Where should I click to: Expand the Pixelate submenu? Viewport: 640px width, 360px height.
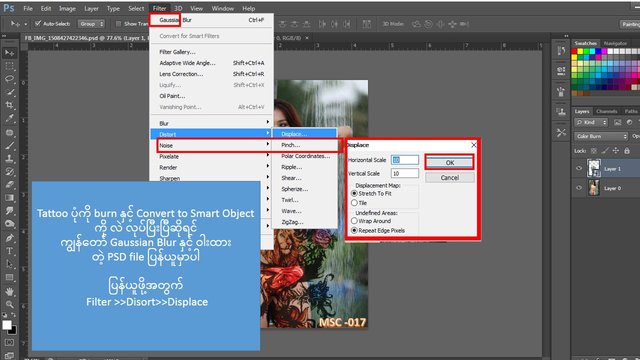tap(211, 156)
